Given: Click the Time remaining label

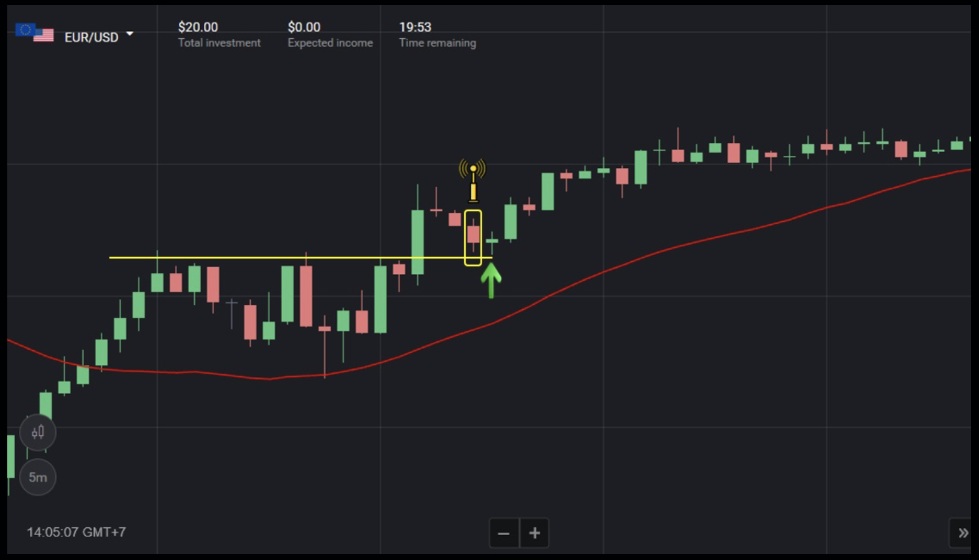Looking at the screenshot, I should tap(437, 43).
